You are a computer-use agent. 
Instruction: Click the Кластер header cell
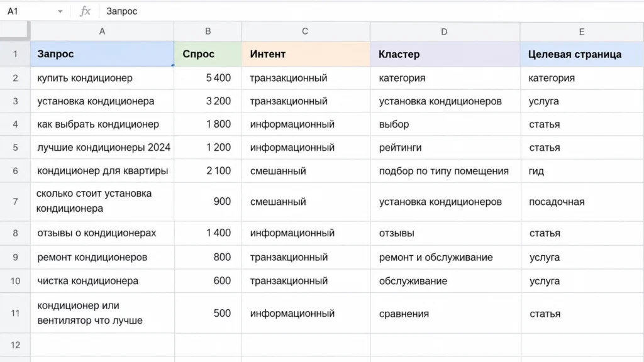point(445,54)
